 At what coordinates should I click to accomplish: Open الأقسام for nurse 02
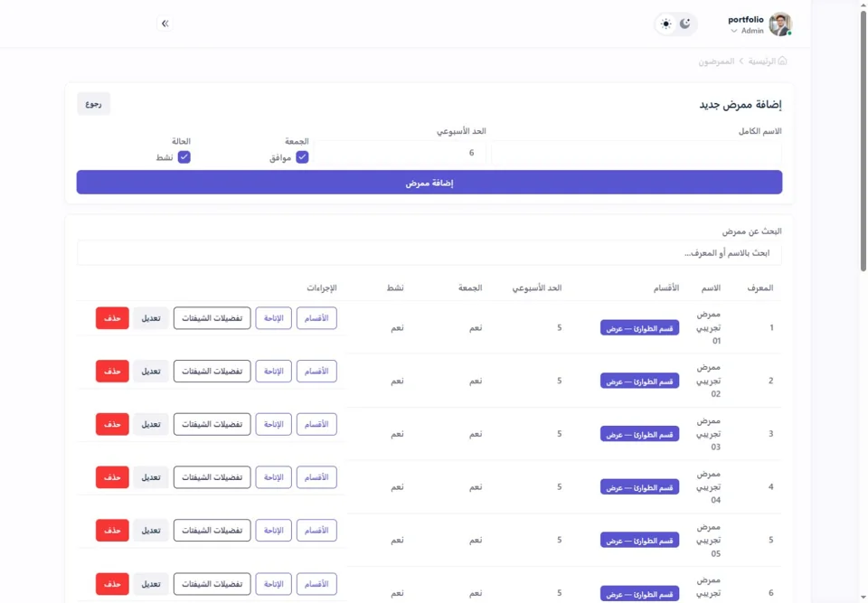coord(316,371)
